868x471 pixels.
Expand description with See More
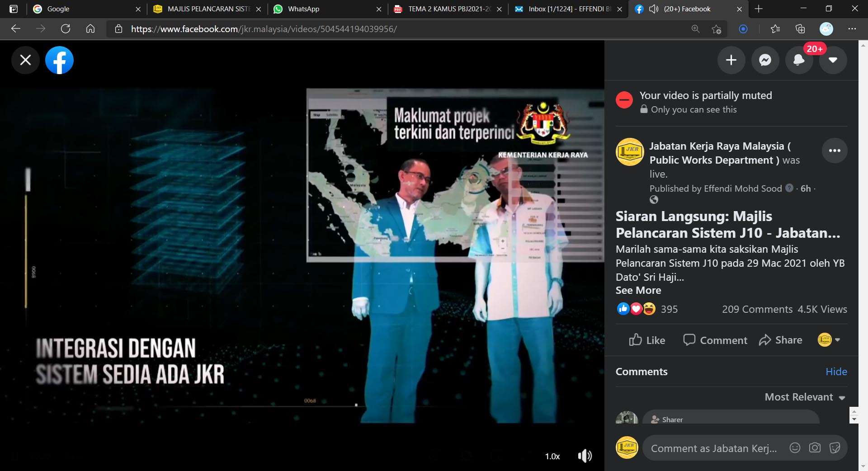(638, 290)
